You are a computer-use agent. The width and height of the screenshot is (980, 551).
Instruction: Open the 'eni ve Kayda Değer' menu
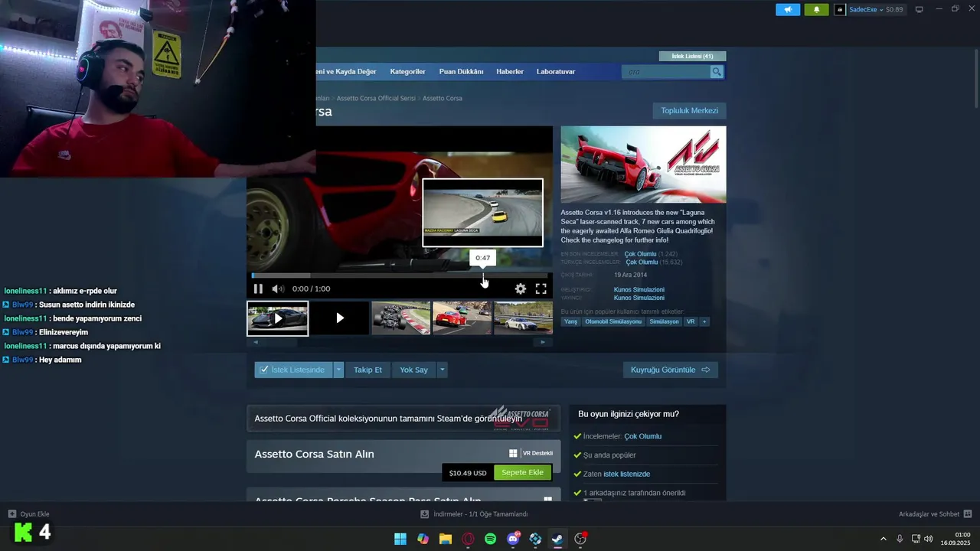[346, 72]
